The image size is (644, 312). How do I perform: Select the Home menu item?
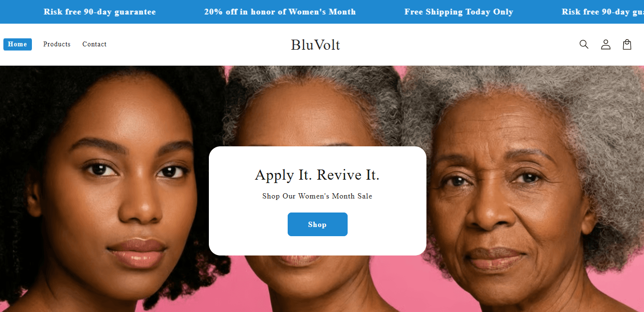point(17,44)
